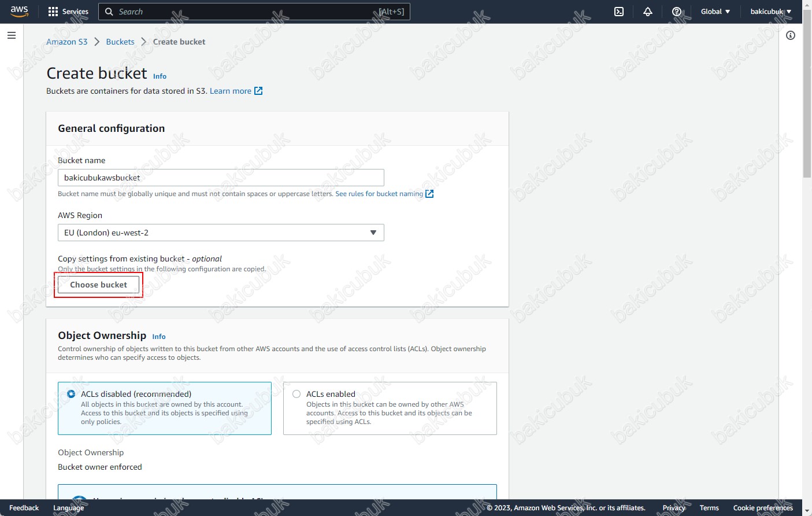Focus the Bucket name input field
812x516 pixels.
click(221, 178)
